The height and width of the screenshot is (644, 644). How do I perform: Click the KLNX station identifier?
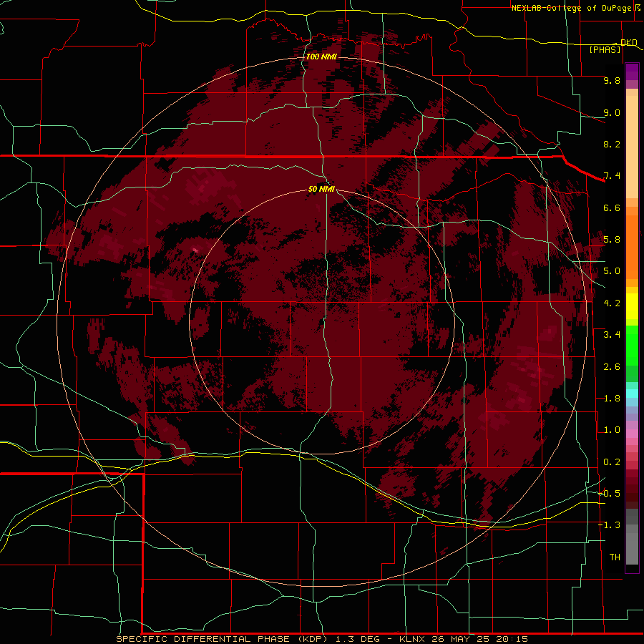coord(413,639)
